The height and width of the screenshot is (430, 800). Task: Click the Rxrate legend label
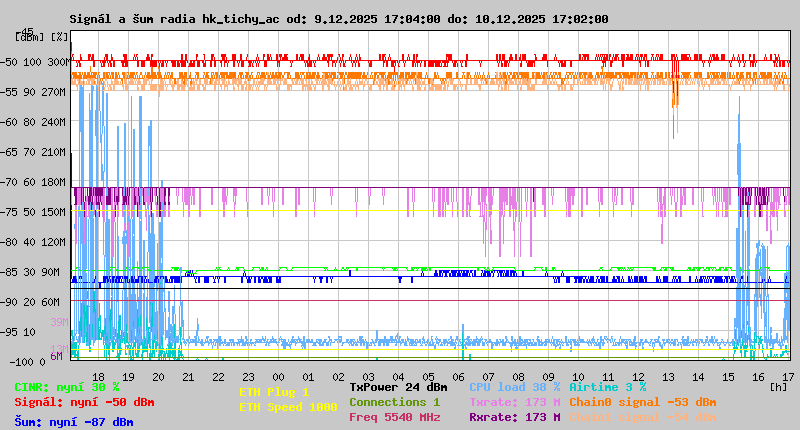(x=514, y=418)
